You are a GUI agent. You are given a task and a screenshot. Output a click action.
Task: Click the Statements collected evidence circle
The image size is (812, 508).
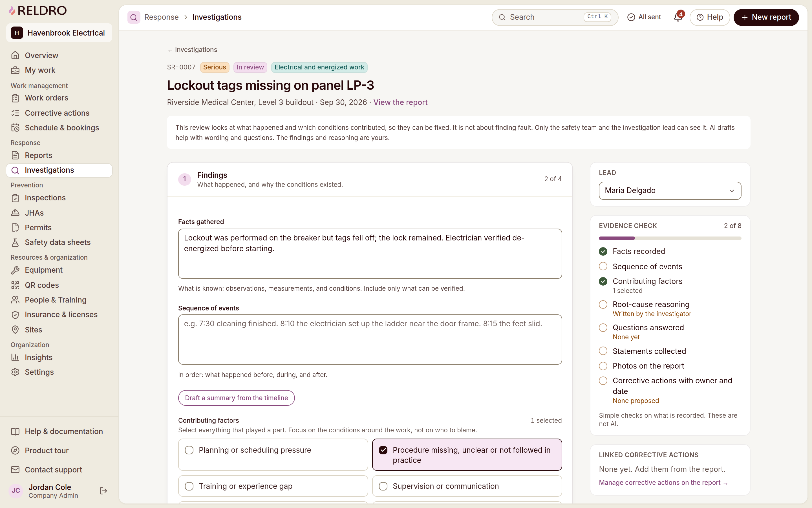(603, 351)
